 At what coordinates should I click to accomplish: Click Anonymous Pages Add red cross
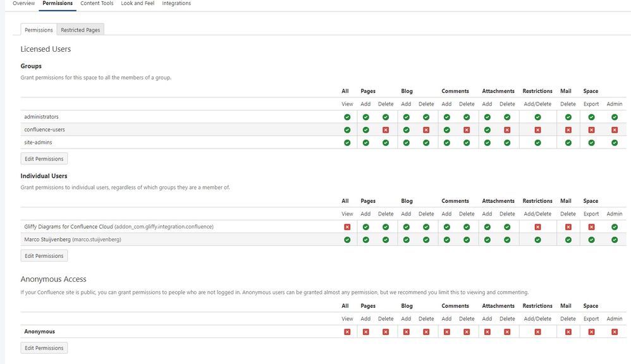pyautogui.click(x=366, y=332)
